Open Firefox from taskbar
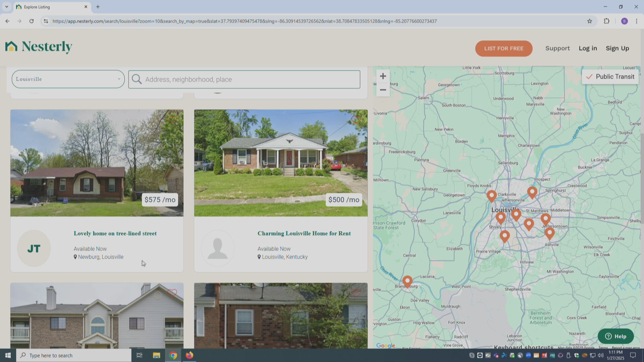The image size is (644, 362). (190, 355)
